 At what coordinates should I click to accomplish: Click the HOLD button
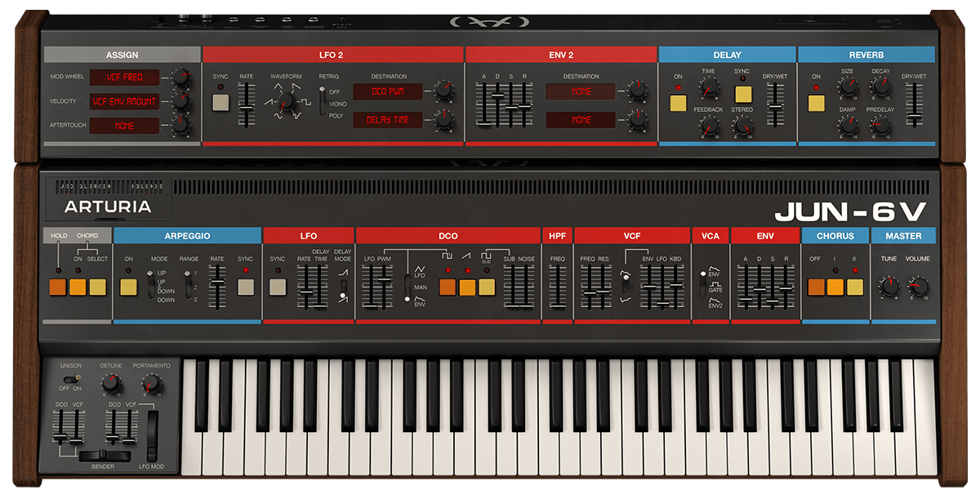(58, 287)
